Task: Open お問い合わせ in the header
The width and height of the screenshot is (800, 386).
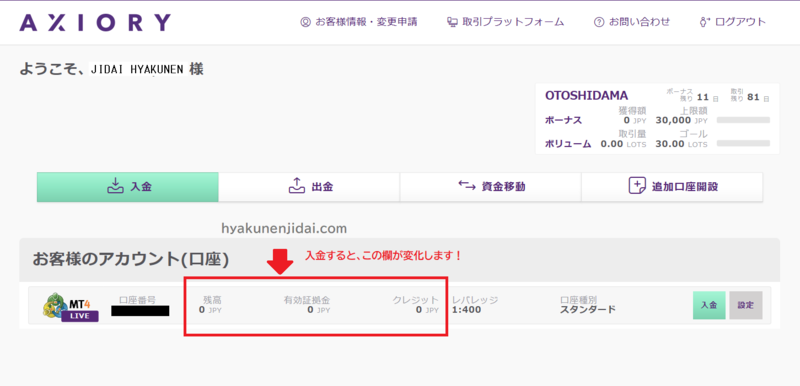Action: pos(632,22)
